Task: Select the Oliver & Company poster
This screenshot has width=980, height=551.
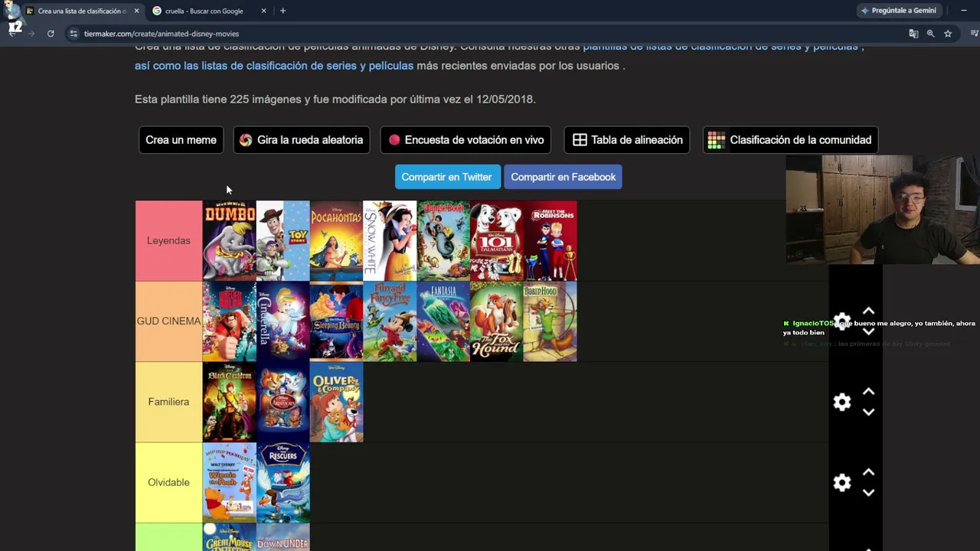Action: (x=336, y=402)
